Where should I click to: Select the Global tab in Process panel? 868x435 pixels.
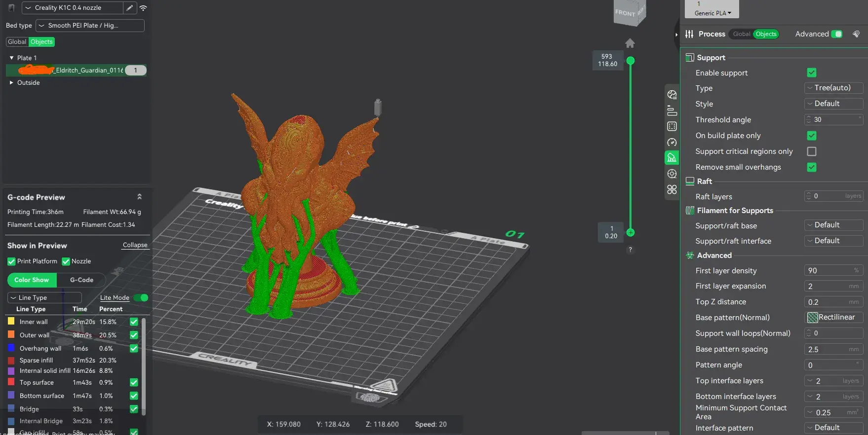click(741, 34)
